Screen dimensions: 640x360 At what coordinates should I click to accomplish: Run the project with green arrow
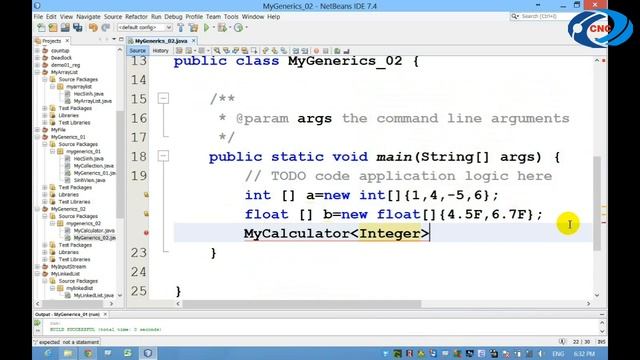click(x=207, y=28)
